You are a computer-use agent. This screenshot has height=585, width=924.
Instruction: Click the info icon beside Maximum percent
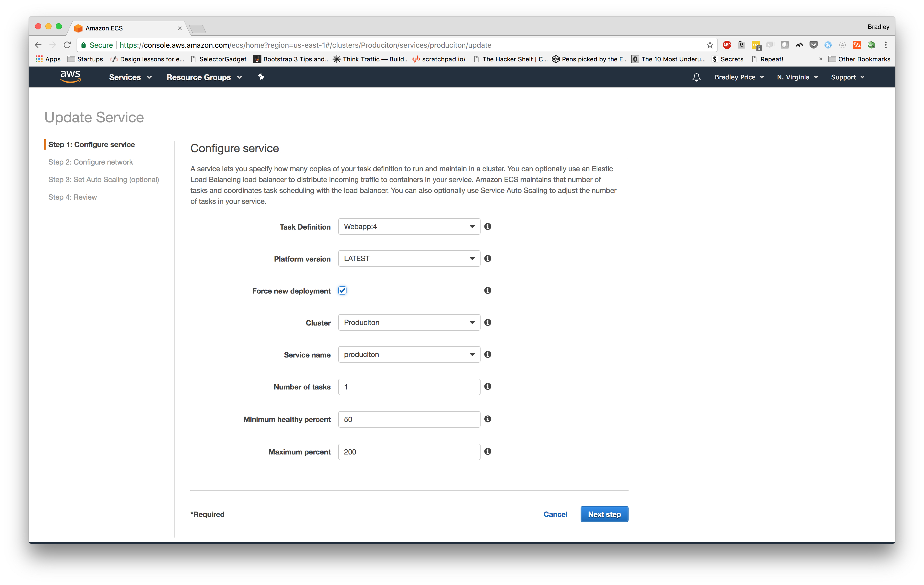coord(487,451)
